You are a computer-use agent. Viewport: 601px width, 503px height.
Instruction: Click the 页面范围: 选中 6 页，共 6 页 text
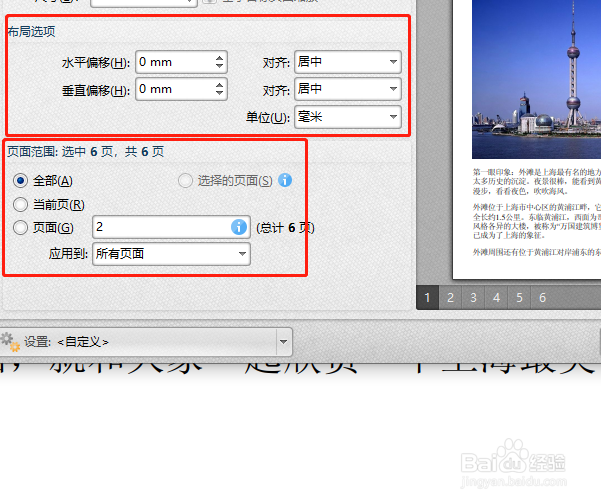(85, 152)
